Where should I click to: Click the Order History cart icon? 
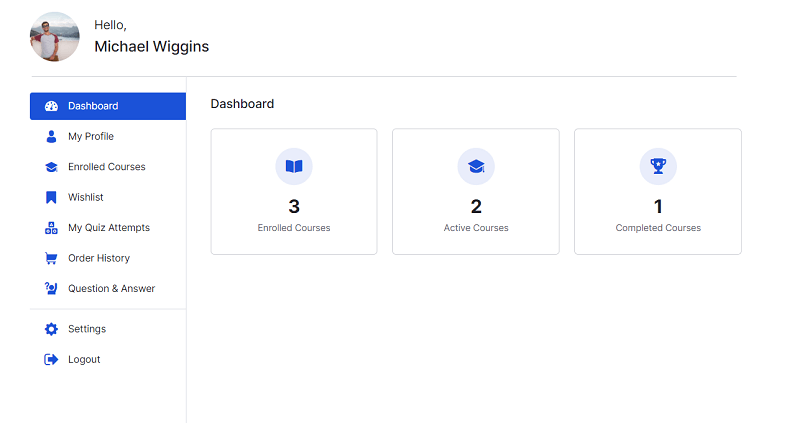(x=51, y=258)
